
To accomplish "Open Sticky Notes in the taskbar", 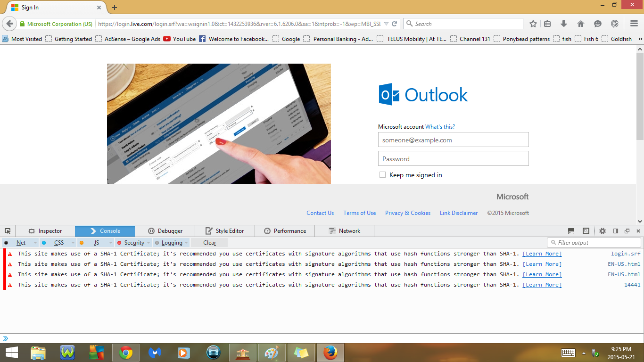I will click(x=301, y=353).
